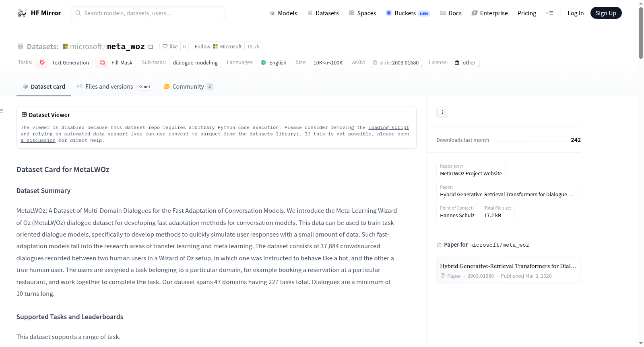Open Spaces from the top navigation
The image size is (644, 347).
click(362, 13)
